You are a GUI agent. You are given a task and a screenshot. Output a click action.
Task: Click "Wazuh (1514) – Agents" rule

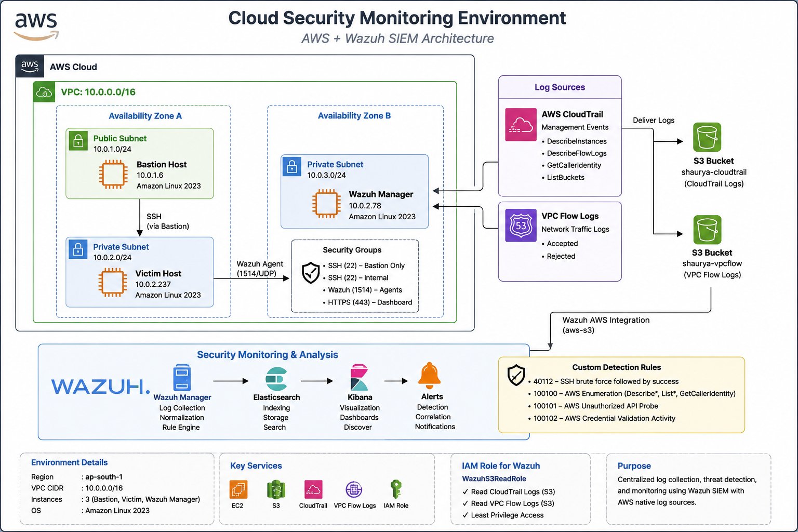365,290
